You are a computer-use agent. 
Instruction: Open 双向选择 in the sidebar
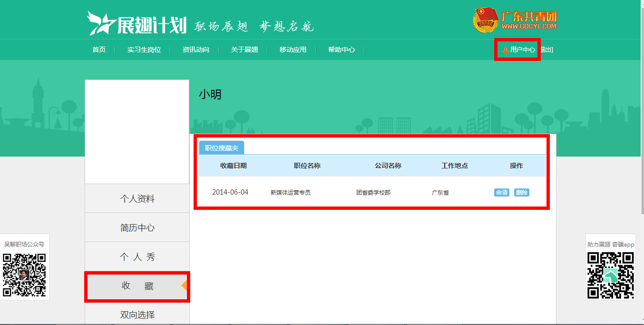click(137, 315)
